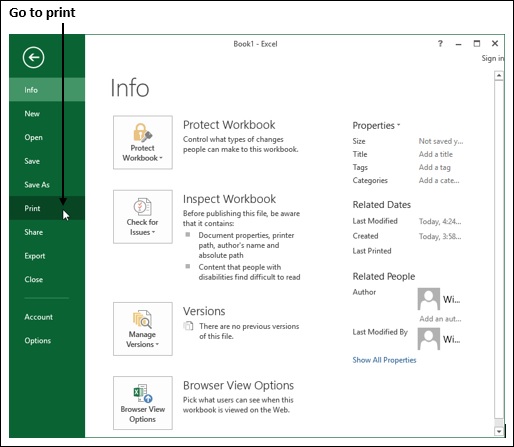Click the back arrow circle icon
The height and width of the screenshot is (447, 514).
[33, 57]
